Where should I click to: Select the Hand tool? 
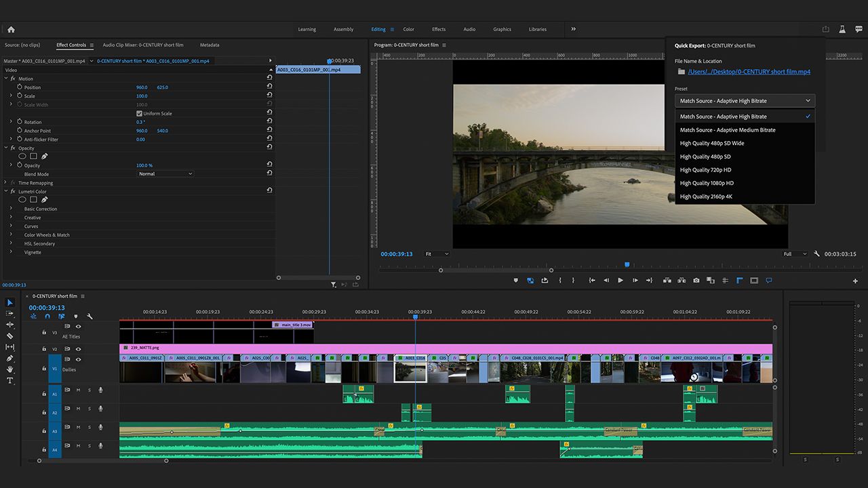click(x=10, y=369)
